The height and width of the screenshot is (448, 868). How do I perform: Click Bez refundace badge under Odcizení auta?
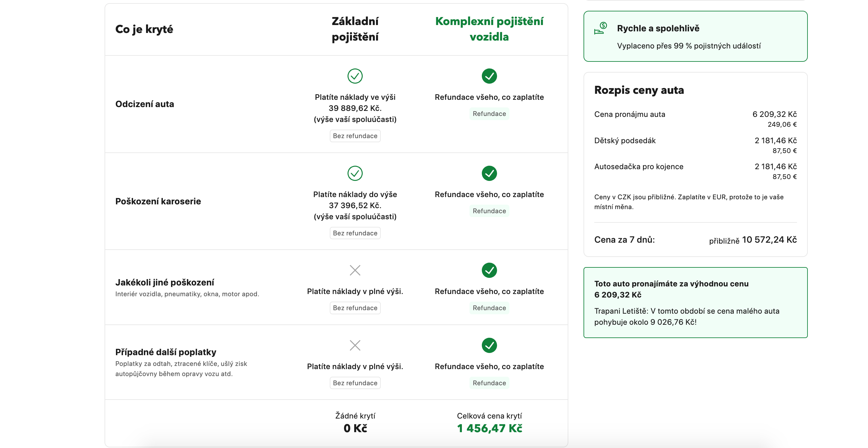[355, 136]
